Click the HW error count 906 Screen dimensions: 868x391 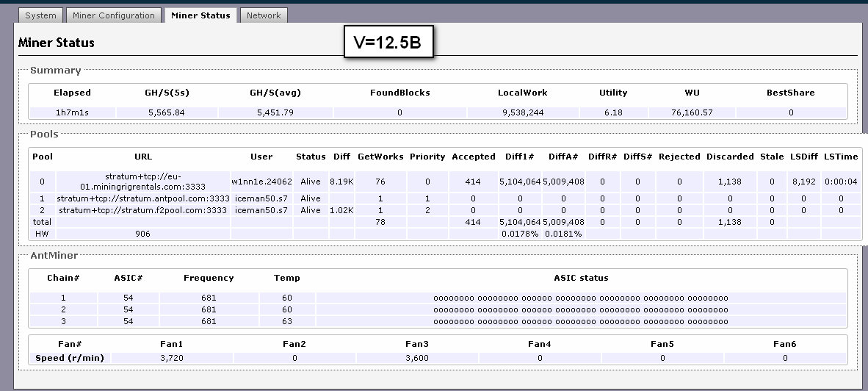click(143, 234)
